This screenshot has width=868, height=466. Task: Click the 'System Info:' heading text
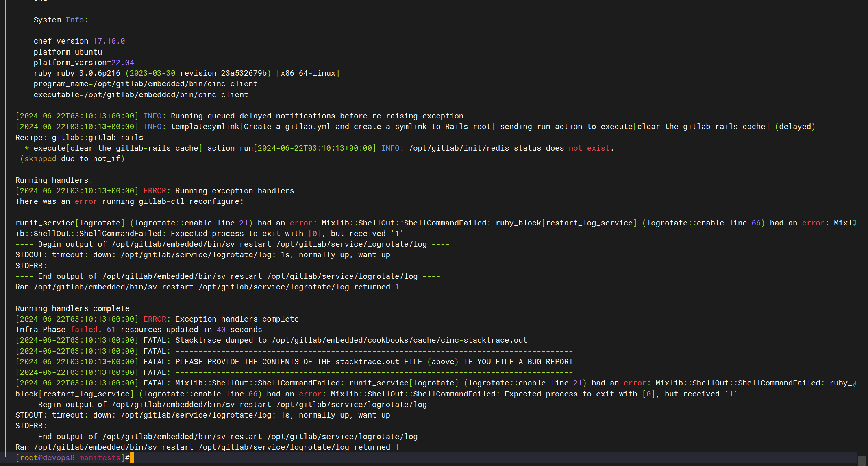[61, 20]
